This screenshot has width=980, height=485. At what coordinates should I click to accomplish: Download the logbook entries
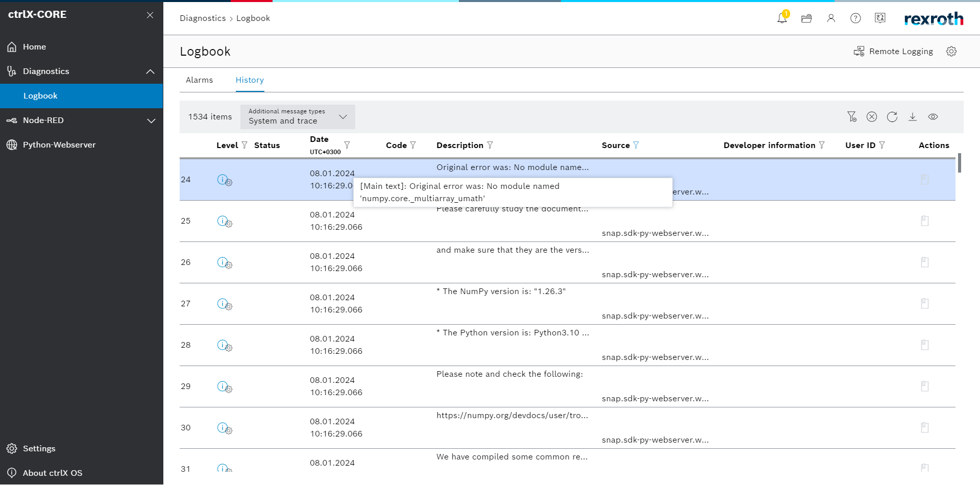tap(913, 117)
